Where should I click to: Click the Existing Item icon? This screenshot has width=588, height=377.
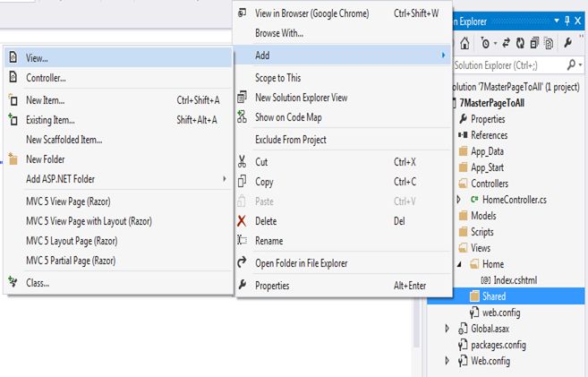point(13,119)
